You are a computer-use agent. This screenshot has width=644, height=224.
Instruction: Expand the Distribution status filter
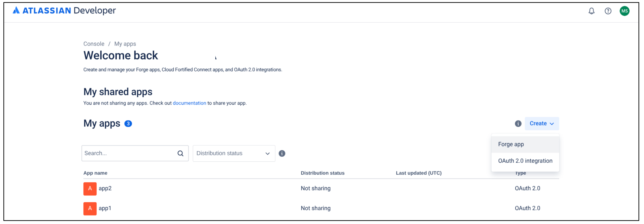click(233, 153)
